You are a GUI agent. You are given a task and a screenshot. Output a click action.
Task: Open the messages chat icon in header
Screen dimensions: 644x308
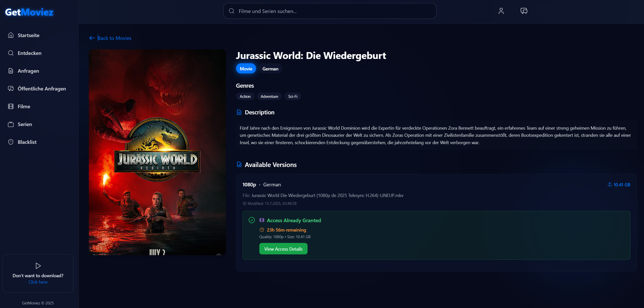click(524, 11)
